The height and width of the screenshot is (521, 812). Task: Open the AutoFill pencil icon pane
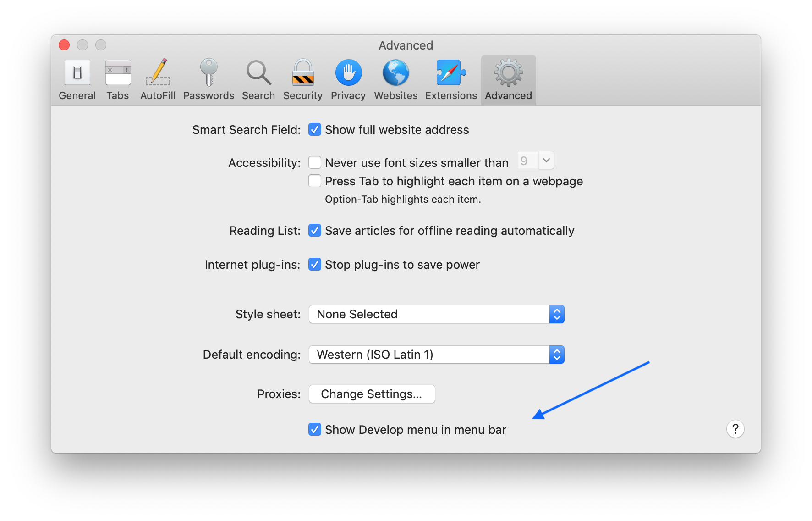click(158, 80)
